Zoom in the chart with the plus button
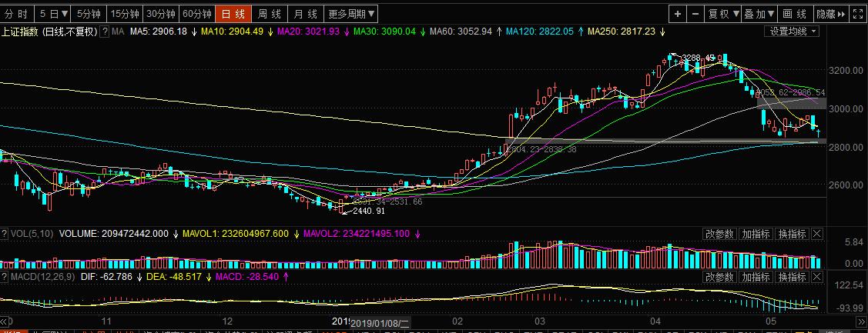This screenshot has width=868, height=333. 678,14
